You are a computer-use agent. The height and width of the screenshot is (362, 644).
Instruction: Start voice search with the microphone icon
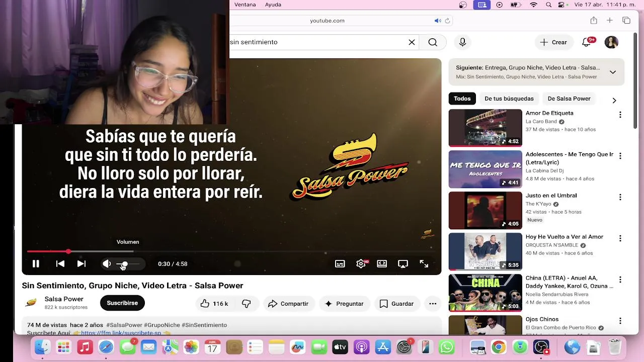coord(462,42)
